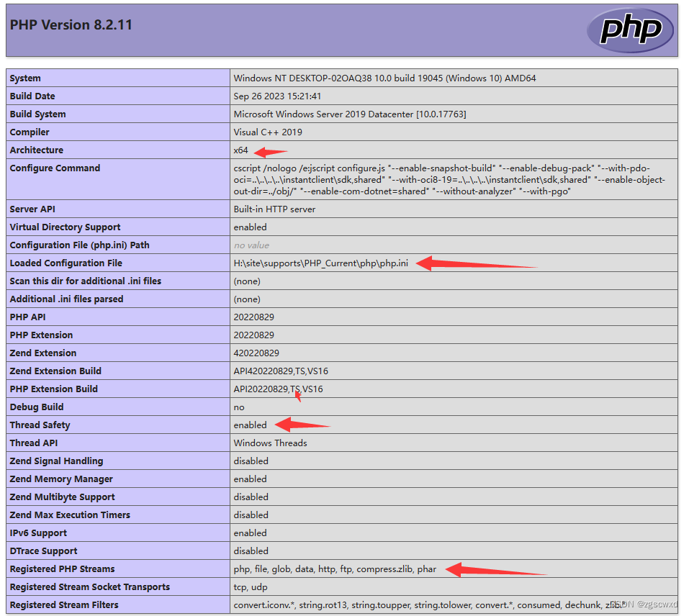This screenshot has height=616, width=689.
Task: Select disabled beside DTrace Support
Action: pos(251,551)
